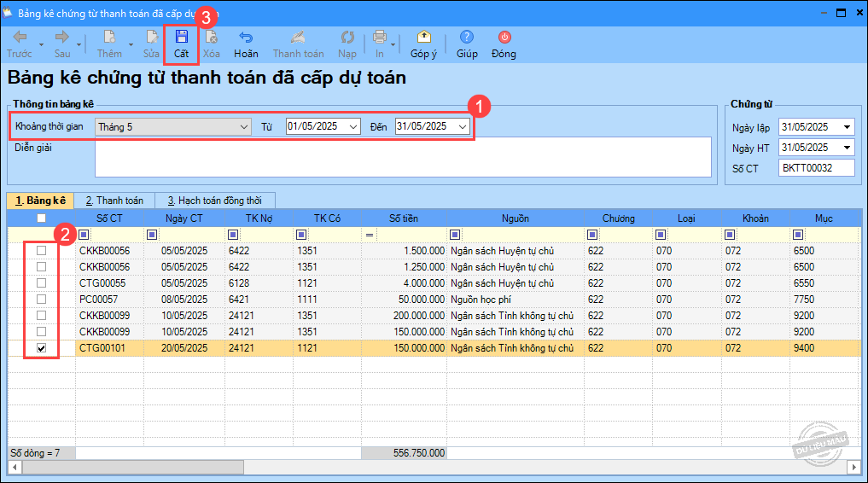Click the In print icon

379,38
